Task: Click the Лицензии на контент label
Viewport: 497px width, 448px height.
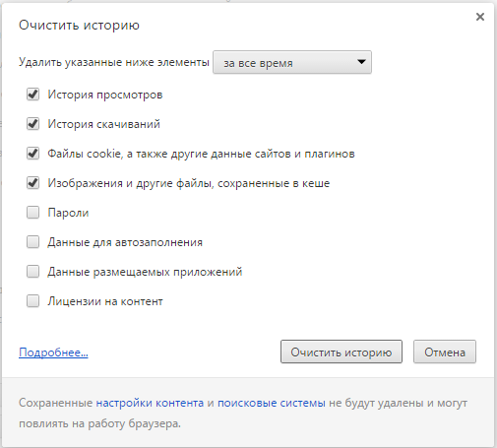Action: tap(105, 301)
